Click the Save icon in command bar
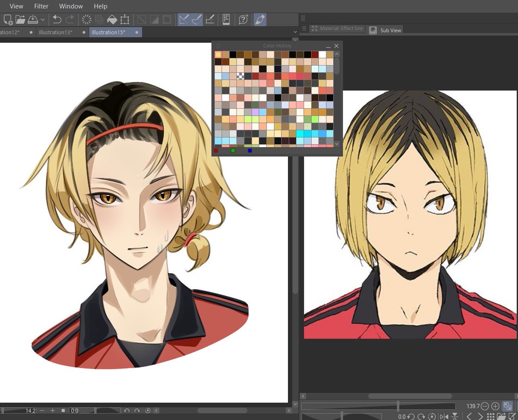 (x=33, y=19)
